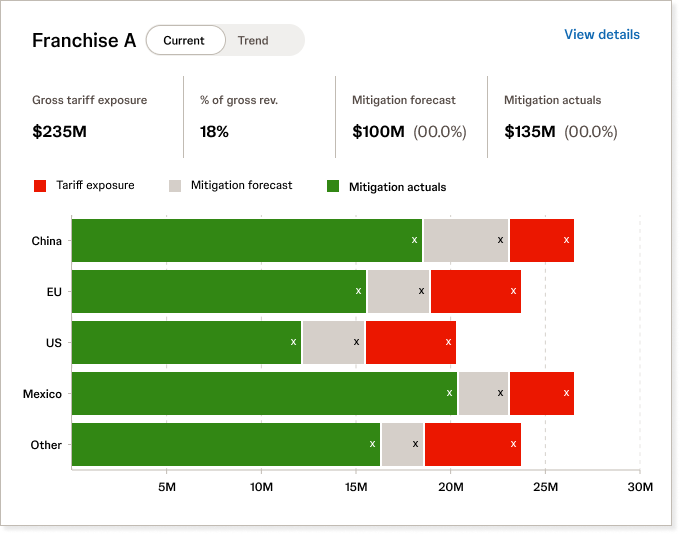680x534 pixels.
Task: Select the Mexico green mitigation actuals bar
Action: pyautogui.click(x=264, y=393)
